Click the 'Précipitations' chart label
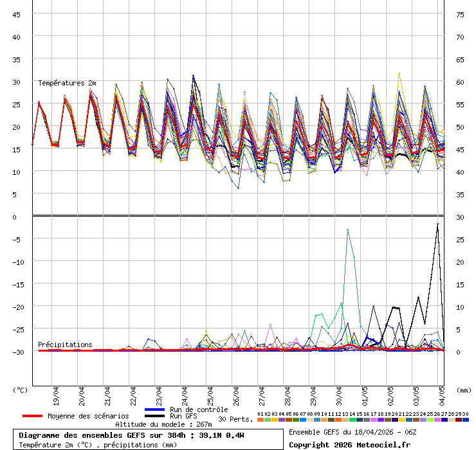The width and height of the screenshot is (476, 450). point(65,345)
